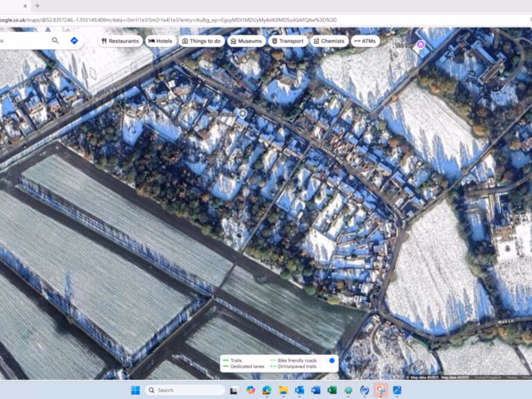532x399 pixels.
Task: Open Directions via the blue arrow icon
Action: (74, 41)
